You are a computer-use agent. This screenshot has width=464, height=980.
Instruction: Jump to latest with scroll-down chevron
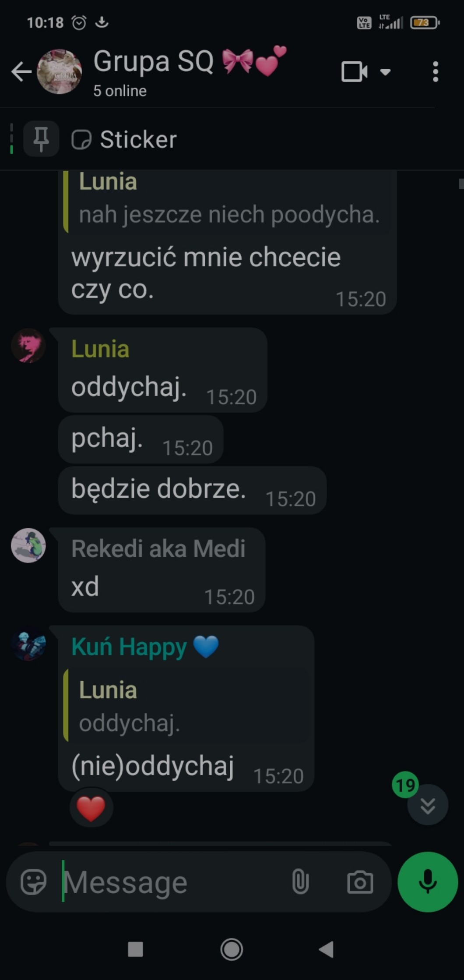coord(428,805)
